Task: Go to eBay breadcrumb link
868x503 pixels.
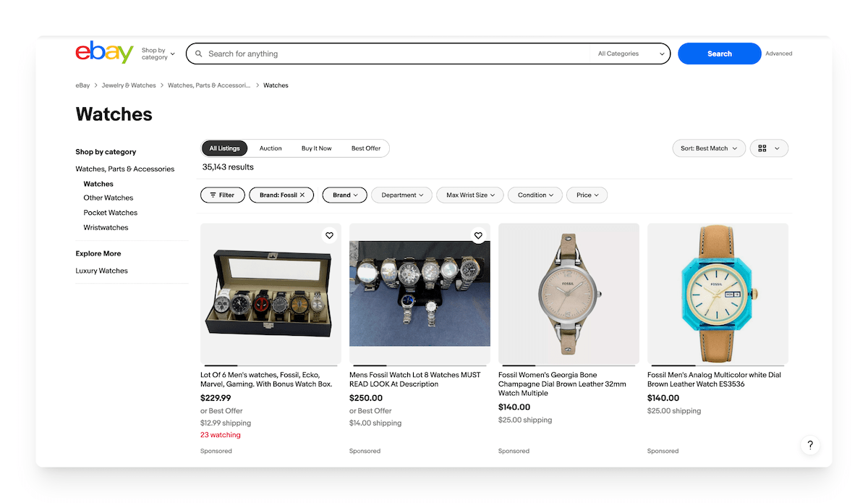Action: 82,85
